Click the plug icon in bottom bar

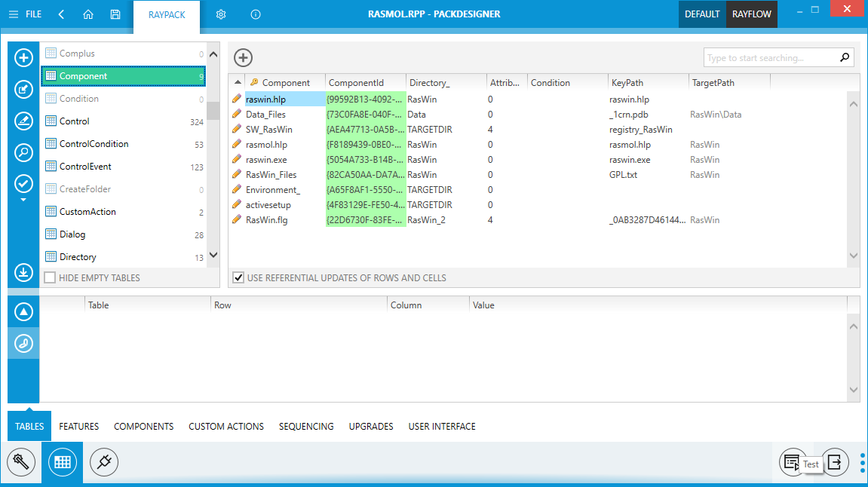(104, 461)
